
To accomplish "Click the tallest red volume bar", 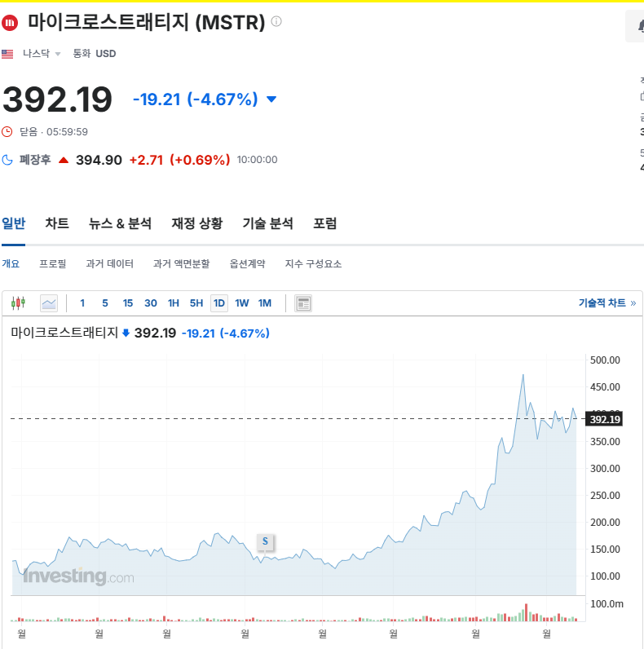I will pos(527,612).
